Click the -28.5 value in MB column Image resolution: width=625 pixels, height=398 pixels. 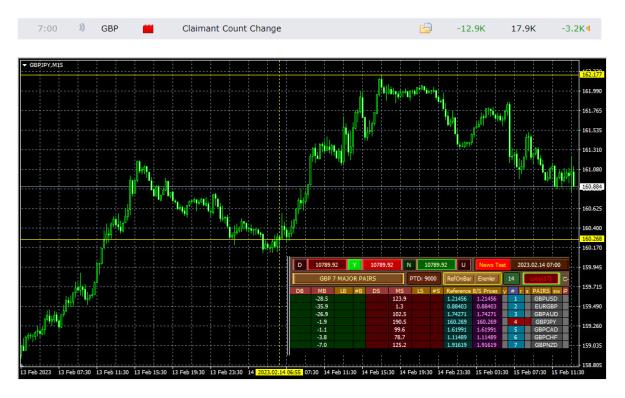click(322, 299)
